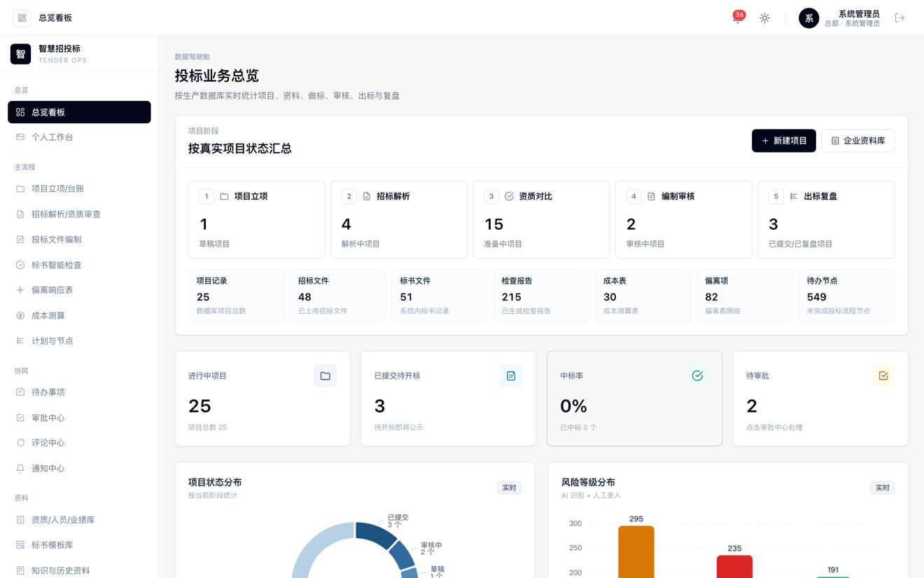
Task: Click the check icon on 中标率 card
Action: point(697,376)
